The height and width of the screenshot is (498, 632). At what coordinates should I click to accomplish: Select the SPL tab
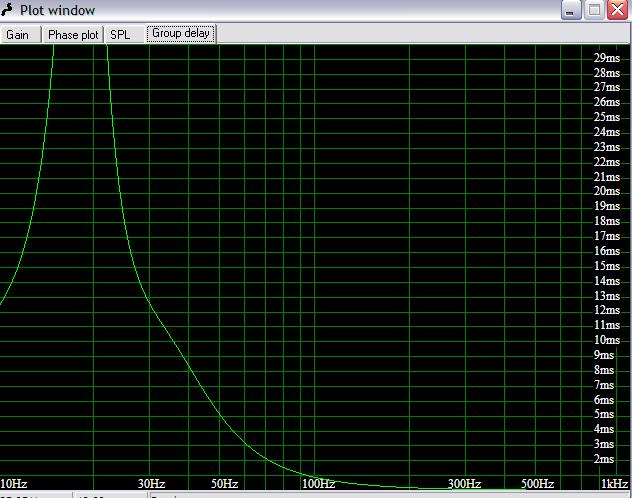(120, 34)
